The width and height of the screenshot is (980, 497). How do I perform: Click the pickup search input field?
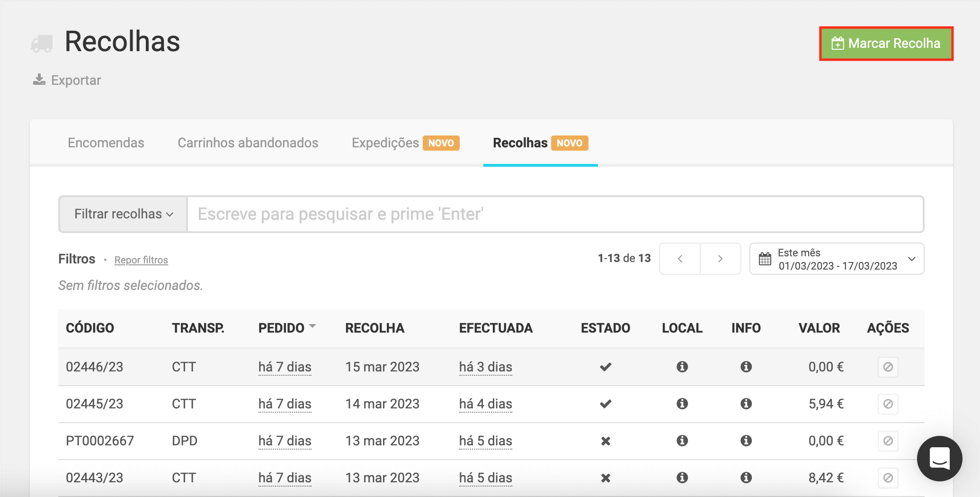(x=554, y=214)
